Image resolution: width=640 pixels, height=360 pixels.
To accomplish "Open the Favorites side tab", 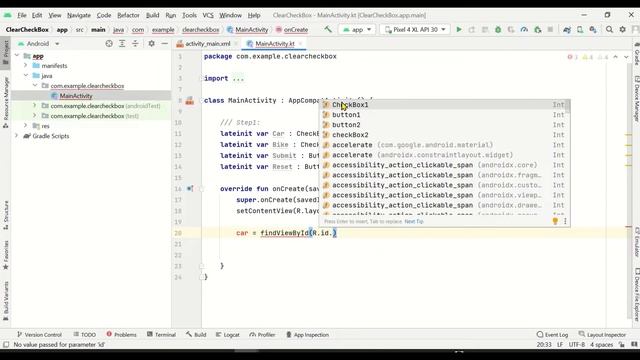I will [x=6, y=255].
